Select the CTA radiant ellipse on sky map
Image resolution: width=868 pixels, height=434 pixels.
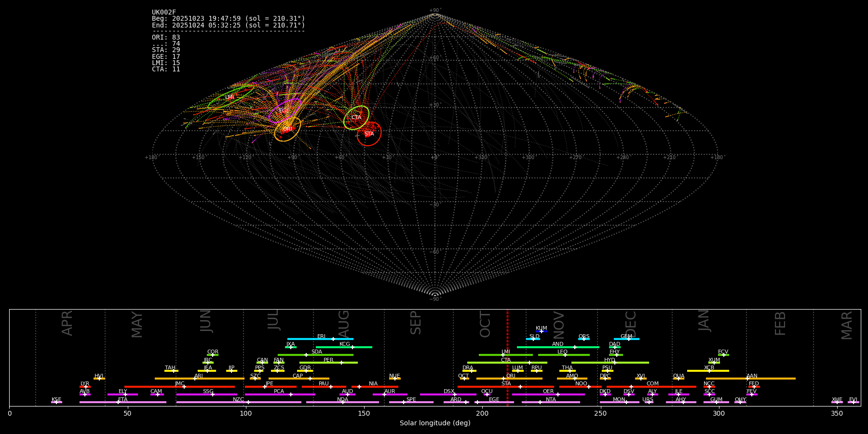pos(356,118)
